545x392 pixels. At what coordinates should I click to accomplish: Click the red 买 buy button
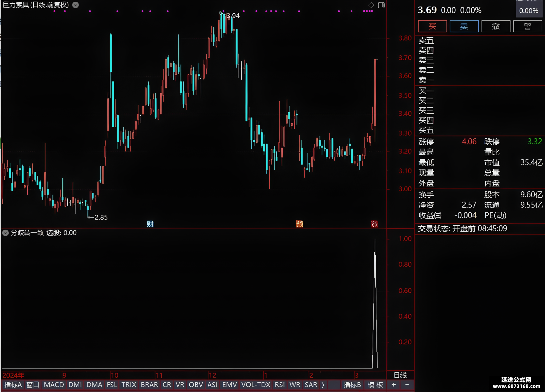[x=432, y=26]
